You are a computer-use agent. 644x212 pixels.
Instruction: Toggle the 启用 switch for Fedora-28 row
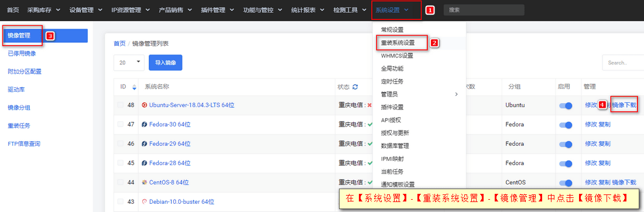click(566, 163)
